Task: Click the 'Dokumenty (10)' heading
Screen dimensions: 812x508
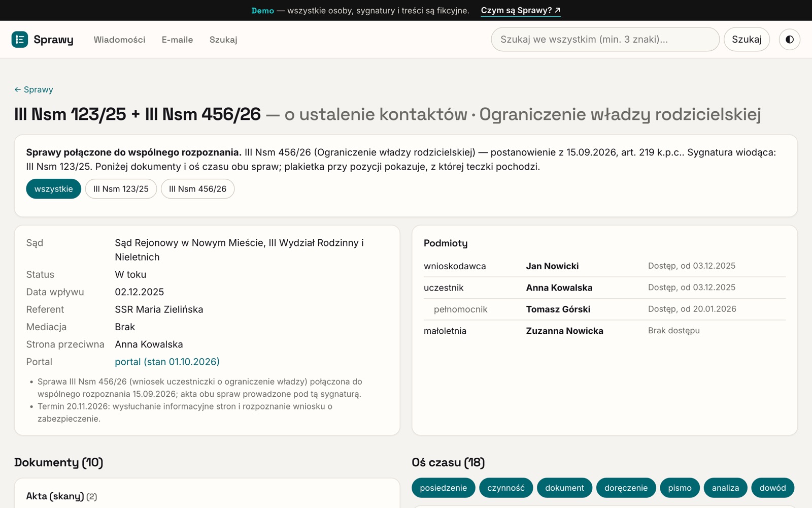Action: pos(59,462)
